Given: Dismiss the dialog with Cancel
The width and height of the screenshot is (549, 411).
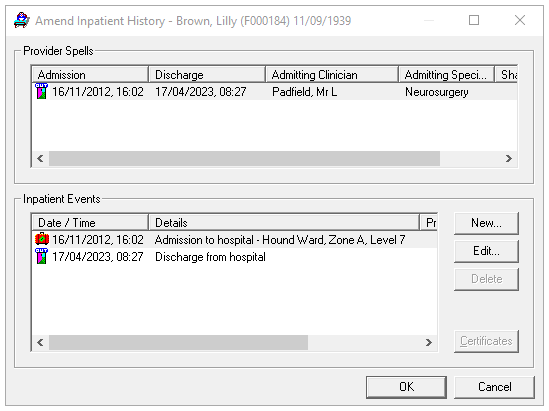Looking at the screenshot, I should (494, 387).
